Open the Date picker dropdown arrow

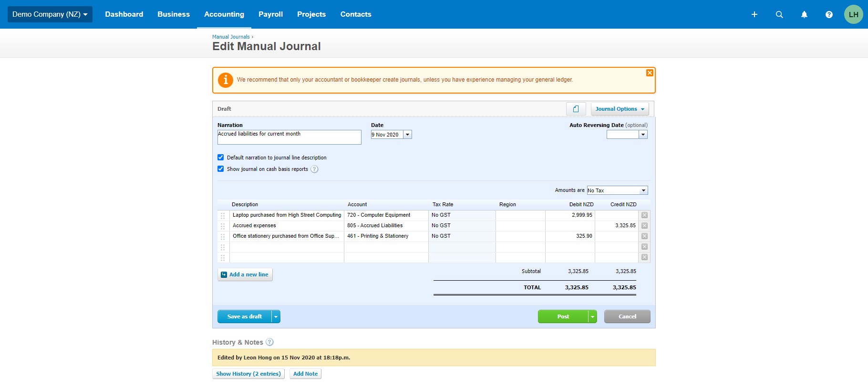point(407,135)
